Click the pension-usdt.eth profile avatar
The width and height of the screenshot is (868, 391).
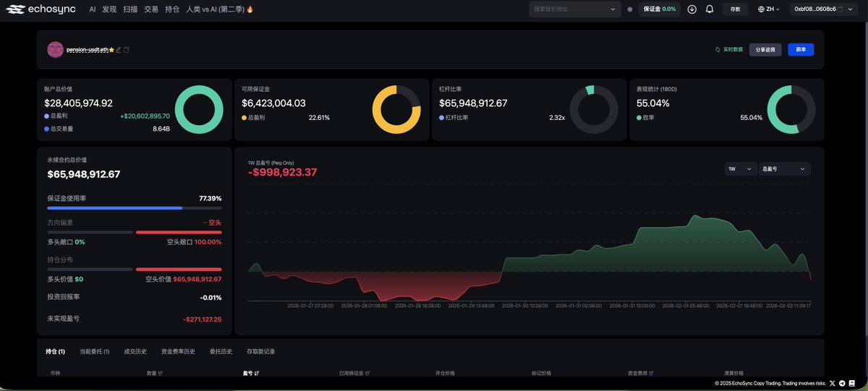click(55, 50)
